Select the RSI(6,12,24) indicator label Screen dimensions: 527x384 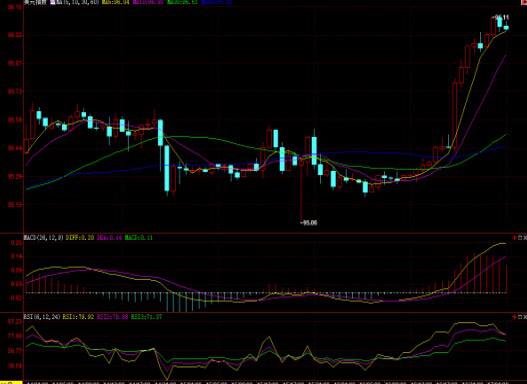[x=42, y=317]
